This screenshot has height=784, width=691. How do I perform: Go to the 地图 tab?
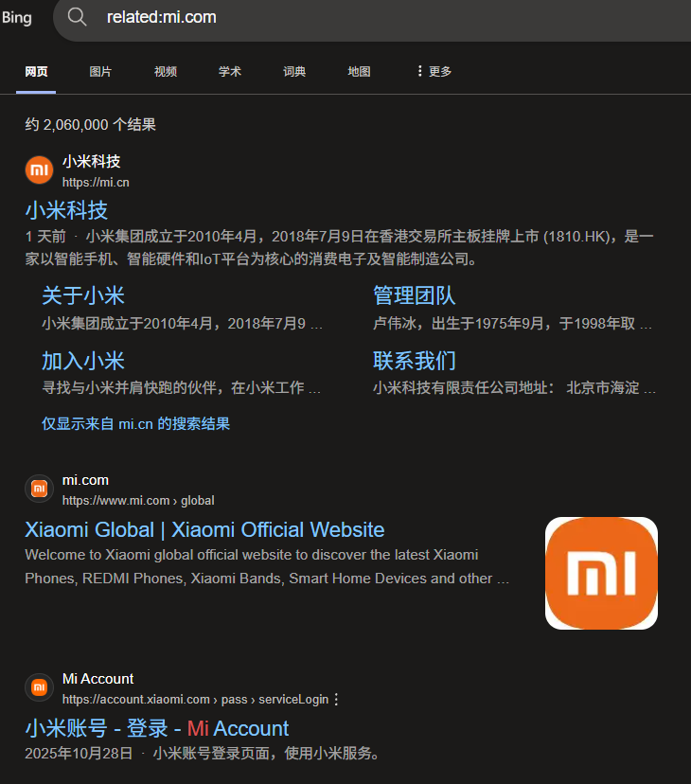click(359, 72)
